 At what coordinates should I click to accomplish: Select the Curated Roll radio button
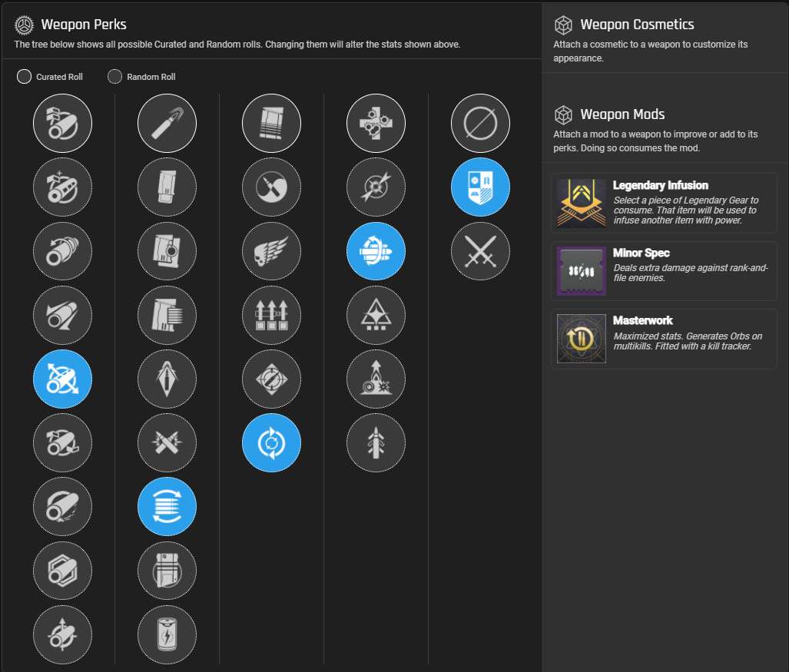(x=24, y=76)
